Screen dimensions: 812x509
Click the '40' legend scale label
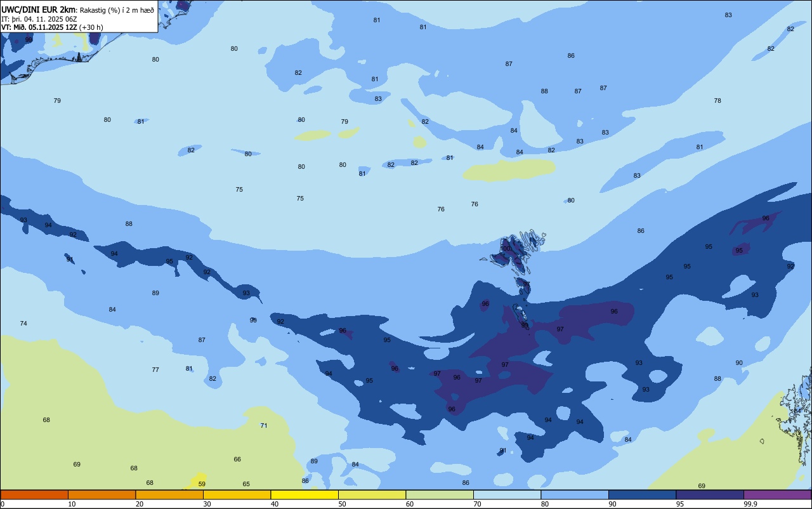pos(275,504)
